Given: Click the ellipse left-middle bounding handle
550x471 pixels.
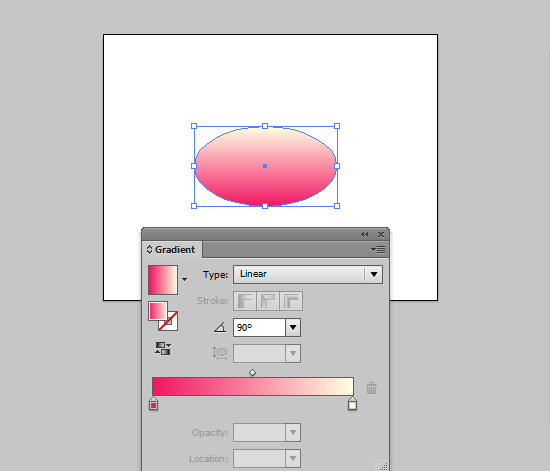Looking at the screenshot, I should click(x=194, y=166).
